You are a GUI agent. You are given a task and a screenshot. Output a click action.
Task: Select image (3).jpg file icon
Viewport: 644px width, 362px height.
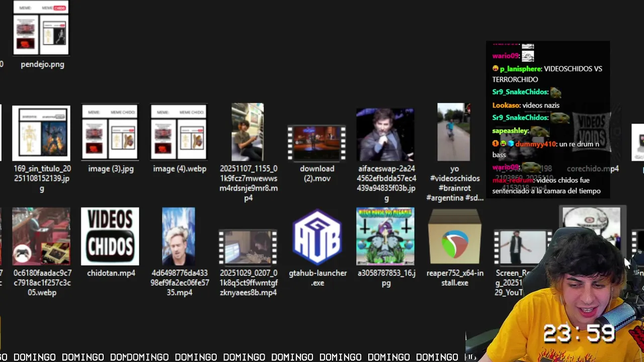[110, 132]
